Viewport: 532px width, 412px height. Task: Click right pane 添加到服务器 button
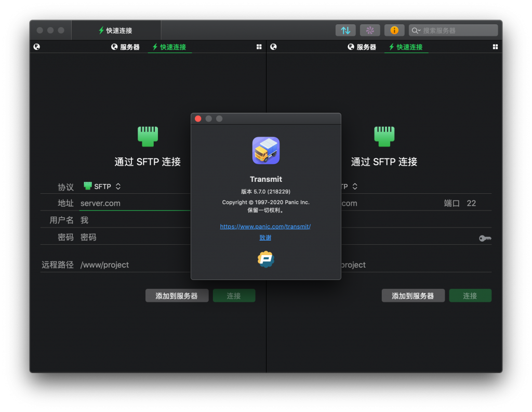[x=413, y=296]
